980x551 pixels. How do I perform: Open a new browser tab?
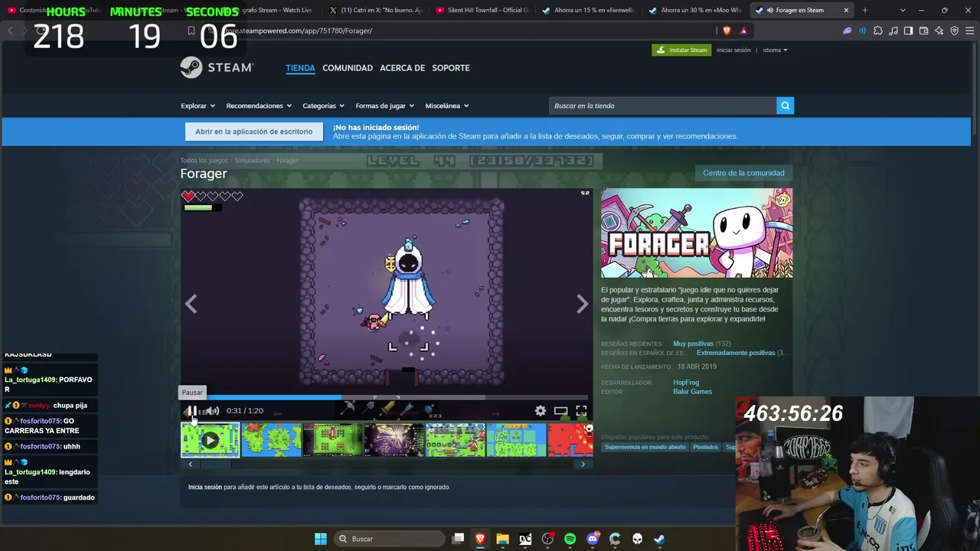point(865,10)
